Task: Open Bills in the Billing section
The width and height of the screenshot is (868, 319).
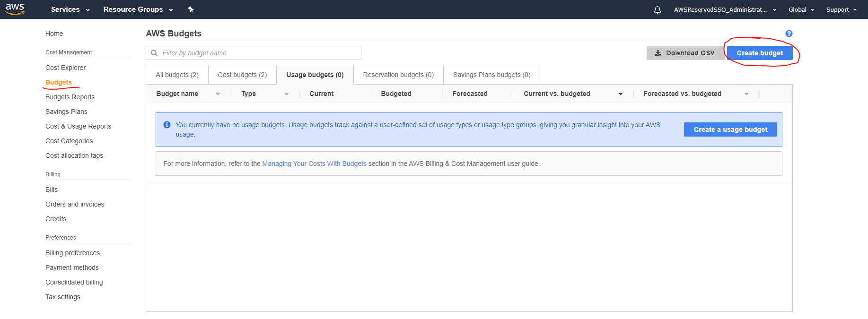Action: click(x=52, y=190)
